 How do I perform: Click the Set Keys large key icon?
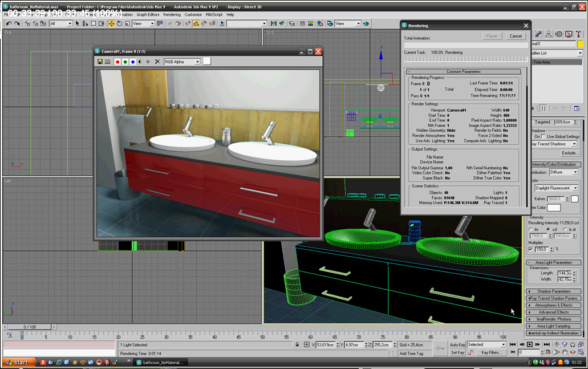(440, 348)
